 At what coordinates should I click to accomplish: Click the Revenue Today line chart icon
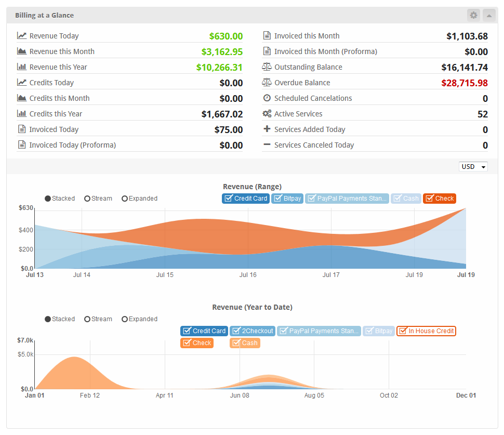[x=22, y=36]
